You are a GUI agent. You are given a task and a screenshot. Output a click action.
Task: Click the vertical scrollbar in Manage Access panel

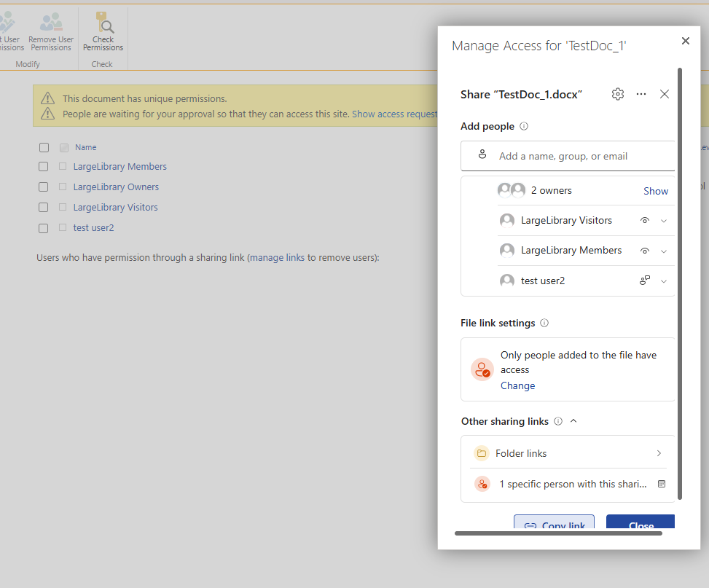coord(680,284)
